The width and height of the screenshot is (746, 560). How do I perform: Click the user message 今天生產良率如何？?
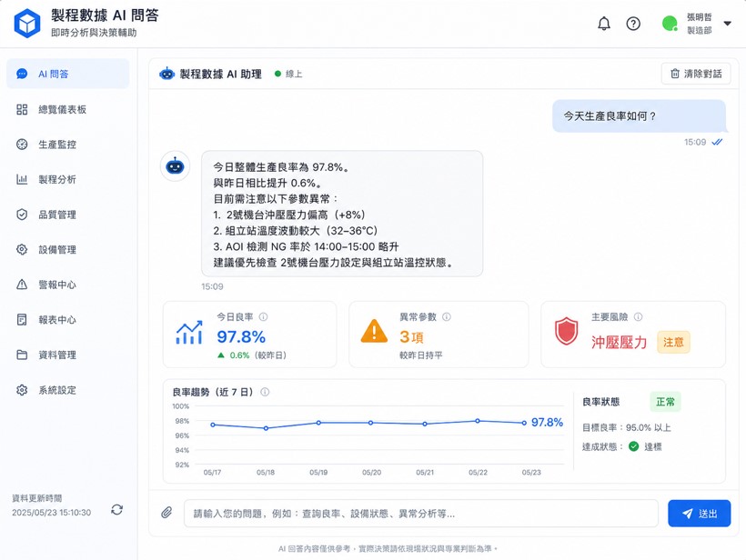point(639,116)
